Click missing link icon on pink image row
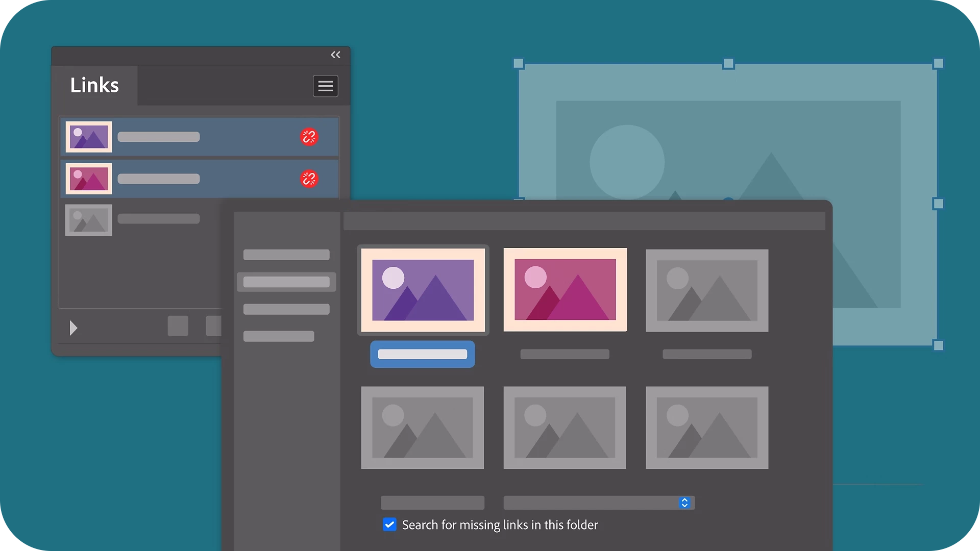 (309, 179)
